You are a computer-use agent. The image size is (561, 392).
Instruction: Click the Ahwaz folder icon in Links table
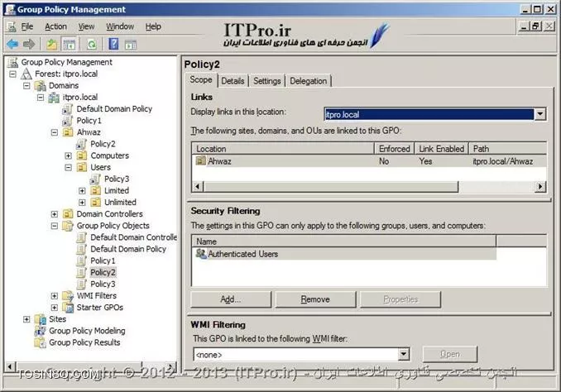(x=201, y=160)
